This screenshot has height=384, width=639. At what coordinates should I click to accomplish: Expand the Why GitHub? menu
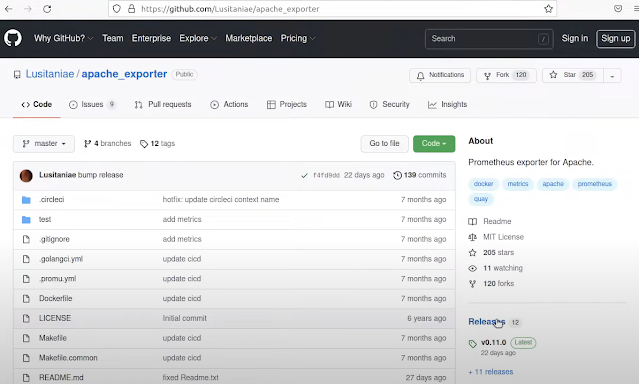click(x=64, y=38)
